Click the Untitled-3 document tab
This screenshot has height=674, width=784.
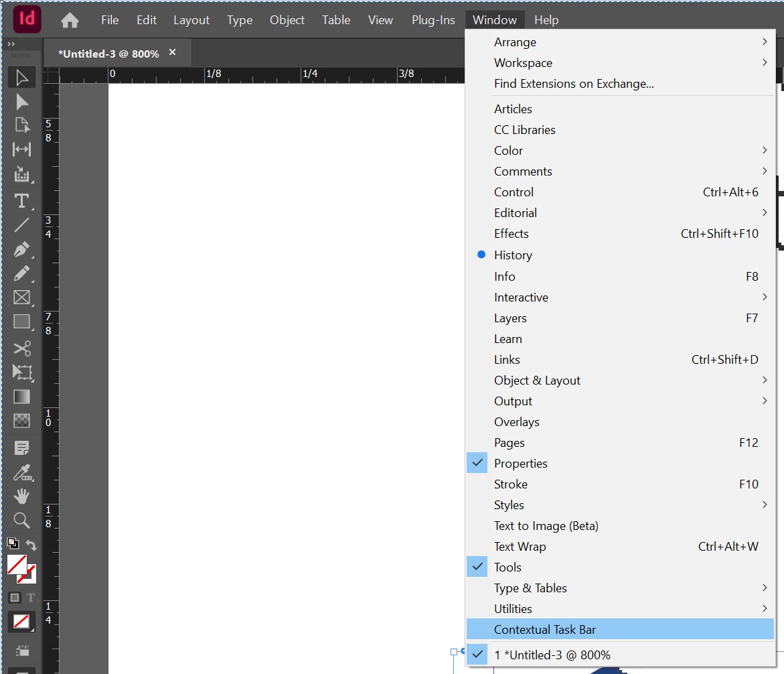coord(107,52)
